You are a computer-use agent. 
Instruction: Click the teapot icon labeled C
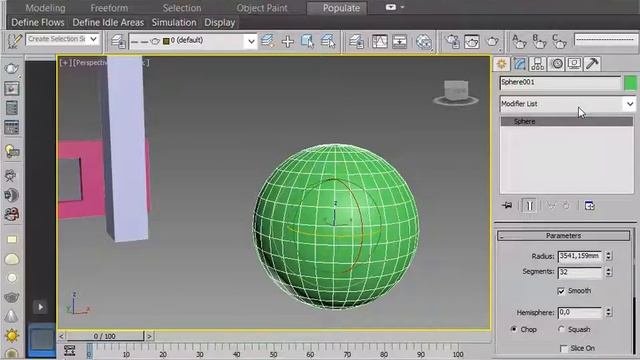[x=559, y=41]
